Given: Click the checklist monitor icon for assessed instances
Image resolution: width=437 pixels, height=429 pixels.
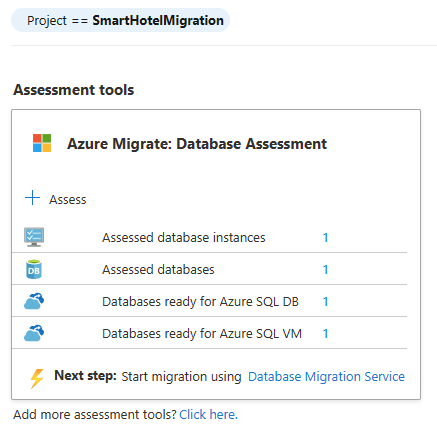Looking at the screenshot, I should (34, 237).
